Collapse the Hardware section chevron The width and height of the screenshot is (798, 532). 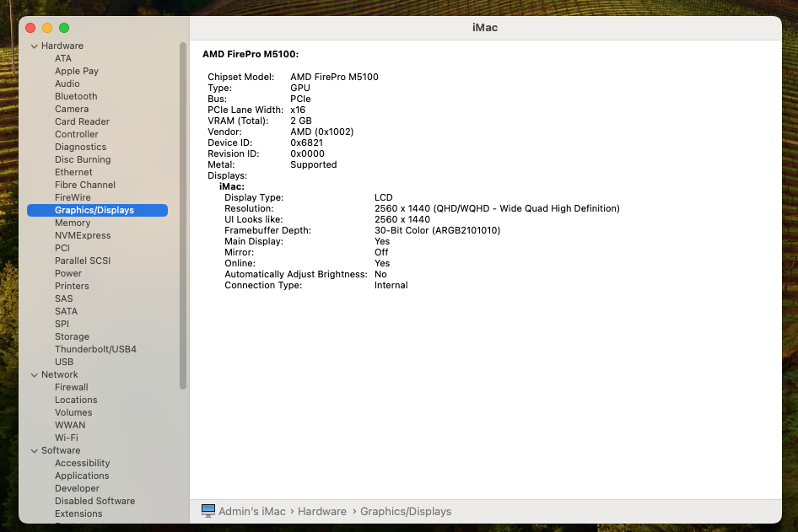click(x=34, y=46)
